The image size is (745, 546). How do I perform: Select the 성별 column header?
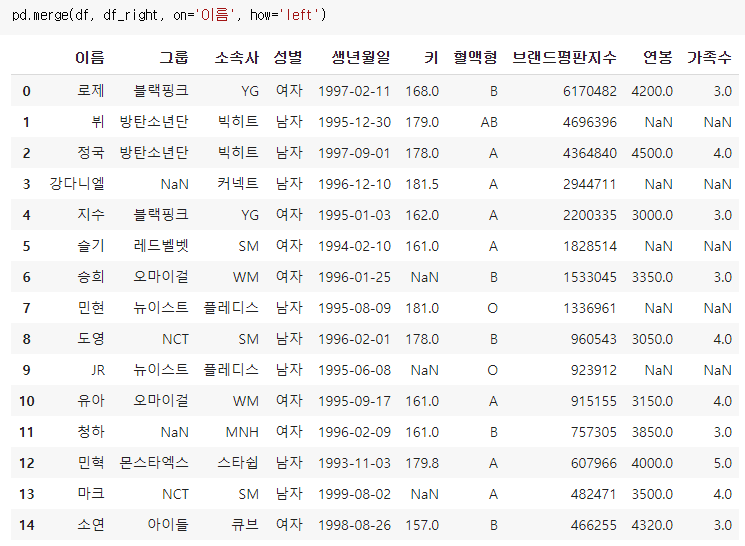tap(288, 57)
